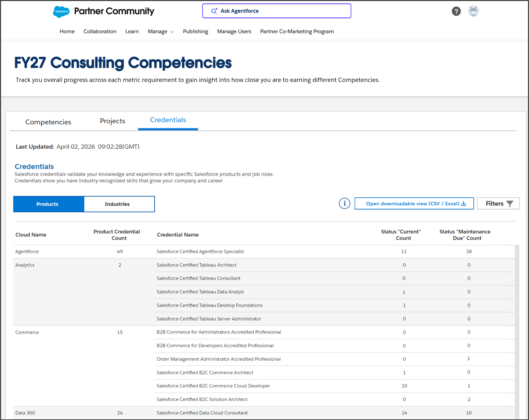Screen dimensions: 529x420
Task: Click the credentials info circle icon
Action: (344, 203)
